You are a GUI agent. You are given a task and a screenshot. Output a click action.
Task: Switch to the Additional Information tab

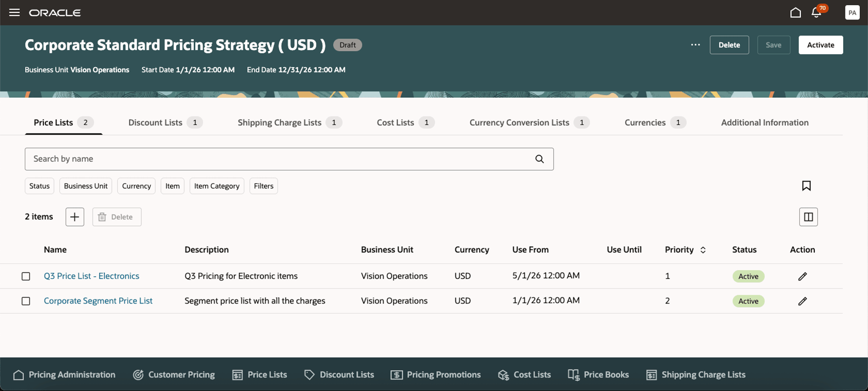click(x=765, y=123)
